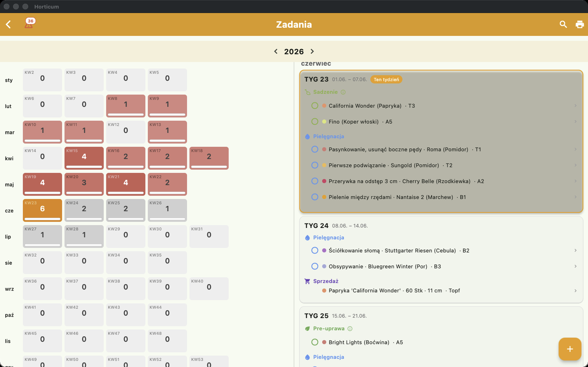Select week KW15 in calendar
Image resolution: width=588 pixels, height=367 pixels.
tap(84, 158)
